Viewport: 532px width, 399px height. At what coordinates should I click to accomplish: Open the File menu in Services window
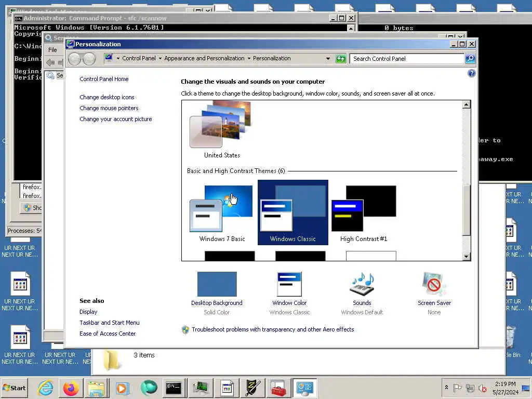coord(52,50)
